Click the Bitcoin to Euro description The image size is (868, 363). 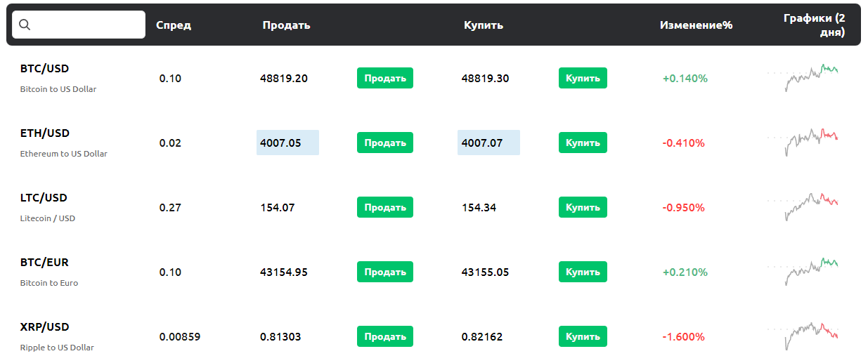point(49,283)
